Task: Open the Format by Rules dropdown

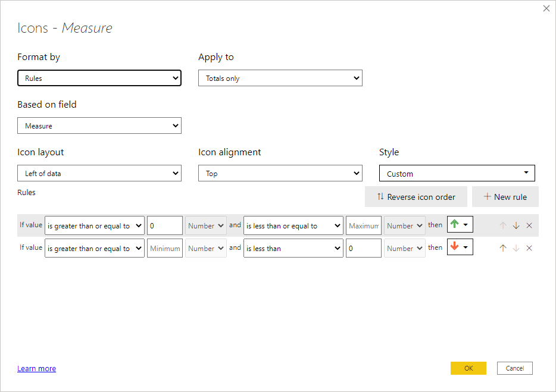Action: pyautogui.click(x=99, y=78)
